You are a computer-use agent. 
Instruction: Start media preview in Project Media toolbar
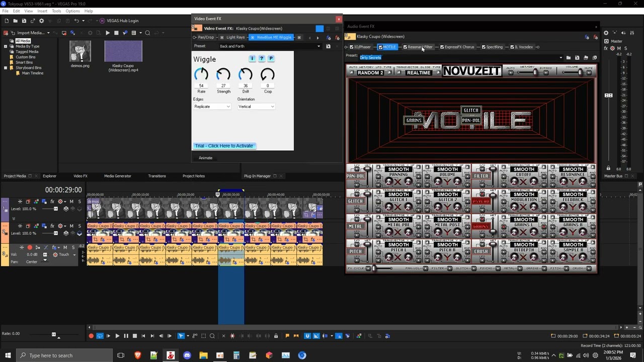point(107,33)
